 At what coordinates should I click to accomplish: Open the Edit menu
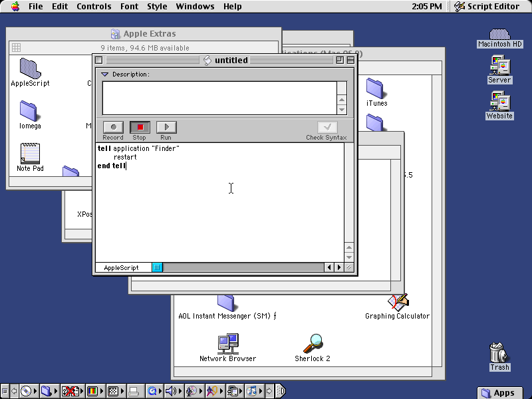(x=60, y=7)
